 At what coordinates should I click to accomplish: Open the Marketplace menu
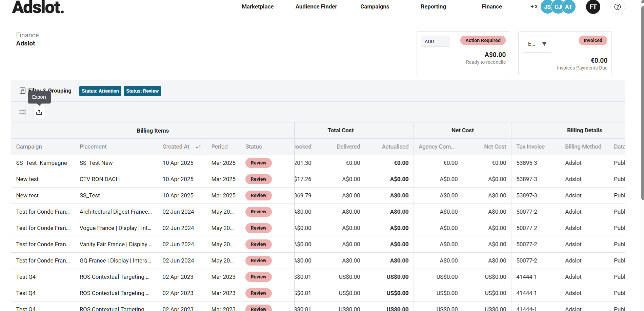pos(258,6)
